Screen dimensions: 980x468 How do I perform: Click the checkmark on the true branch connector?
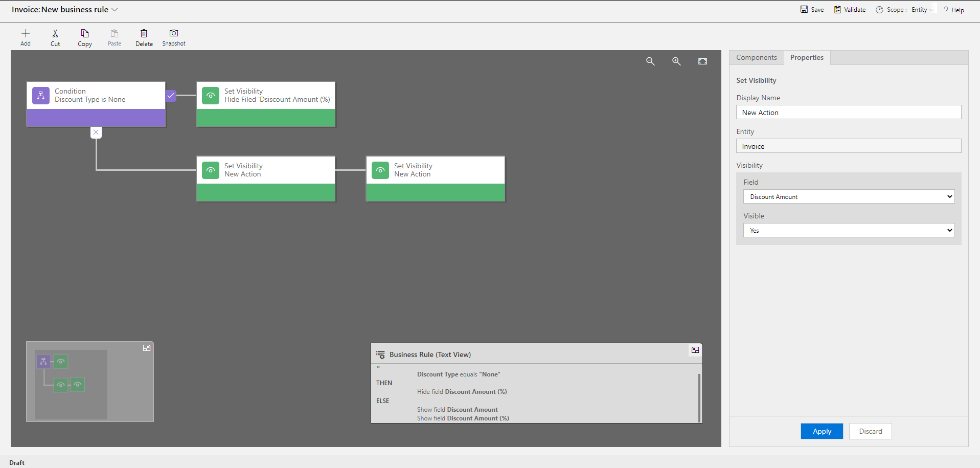[x=170, y=95]
